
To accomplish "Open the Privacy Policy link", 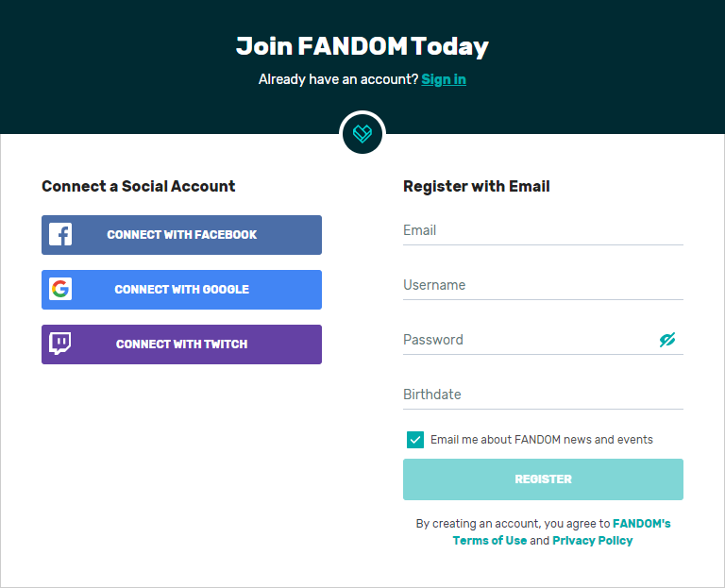I will tap(592, 541).
